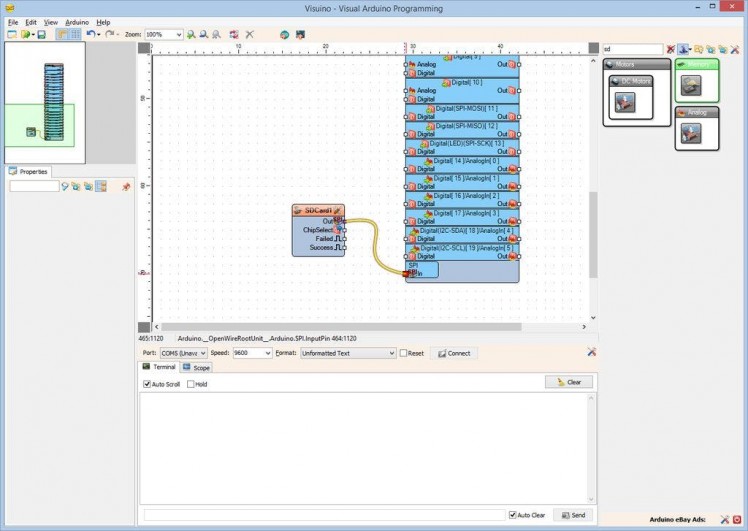The height and width of the screenshot is (531, 748).
Task: Clear the component search filter icon
Action: tap(670, 49)
